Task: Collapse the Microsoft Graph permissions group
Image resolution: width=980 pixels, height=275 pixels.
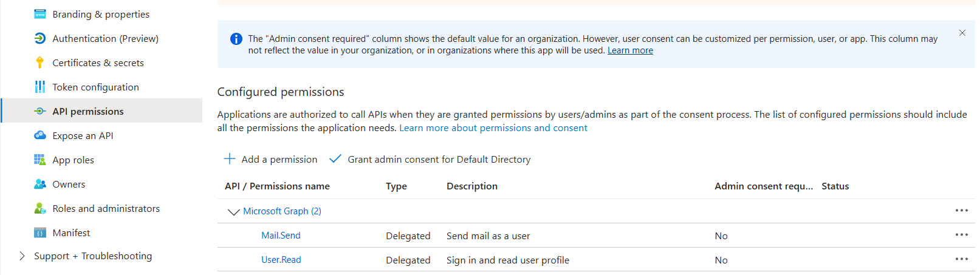Action: pos(233,212)
